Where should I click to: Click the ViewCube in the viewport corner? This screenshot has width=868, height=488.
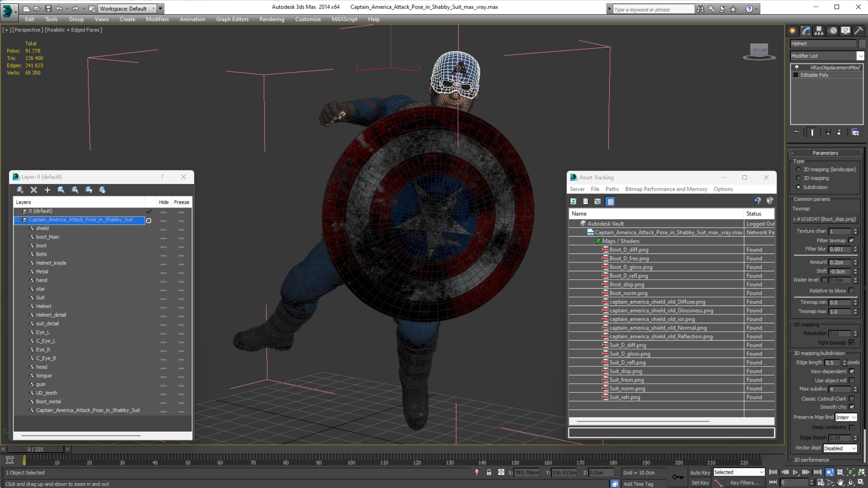pos(759,51)
